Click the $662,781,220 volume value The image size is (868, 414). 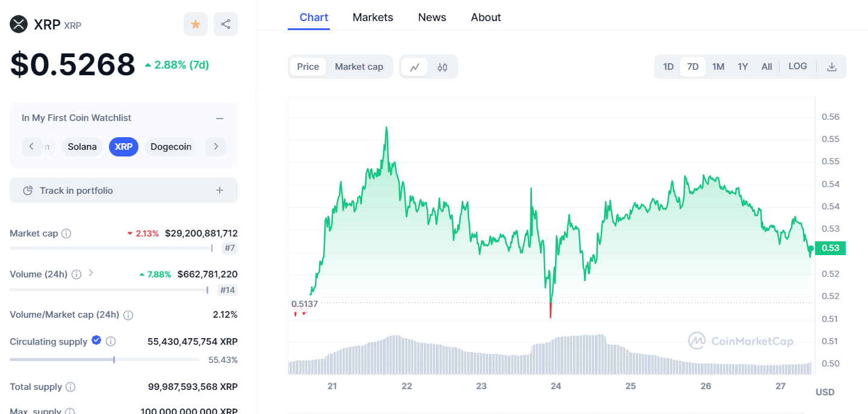coord(207,274)
